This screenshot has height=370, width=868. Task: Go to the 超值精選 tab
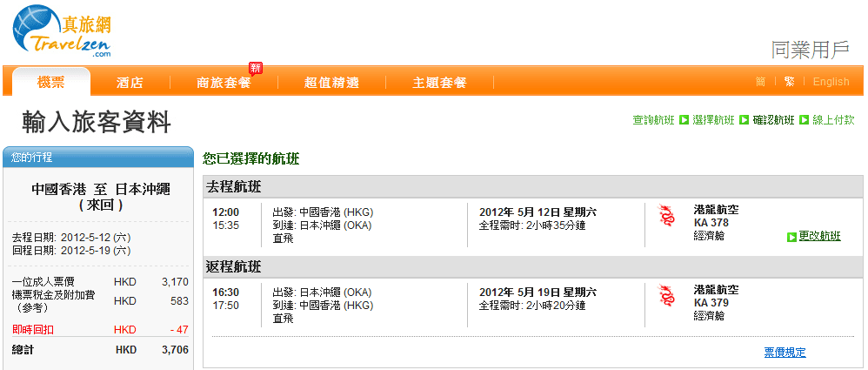[331, 83]
